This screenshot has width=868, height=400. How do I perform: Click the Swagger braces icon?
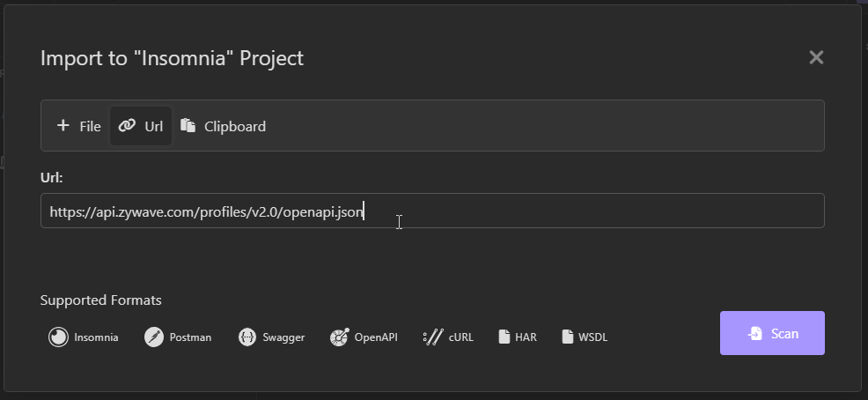coord(247,337)
